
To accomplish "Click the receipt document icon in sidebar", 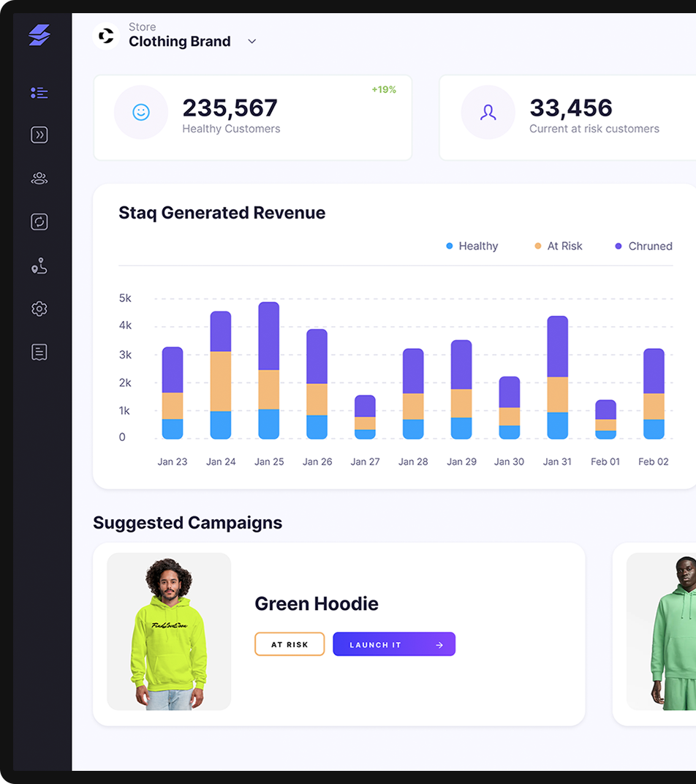I will [x=39, y=352].
